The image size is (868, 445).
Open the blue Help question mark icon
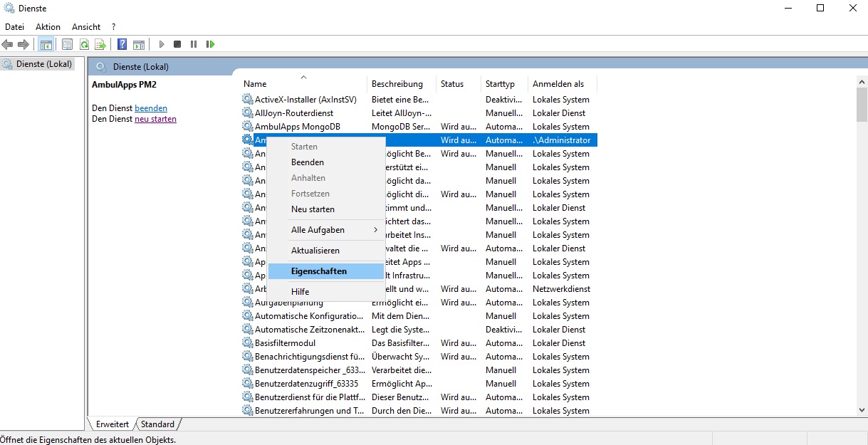(122, 44)
